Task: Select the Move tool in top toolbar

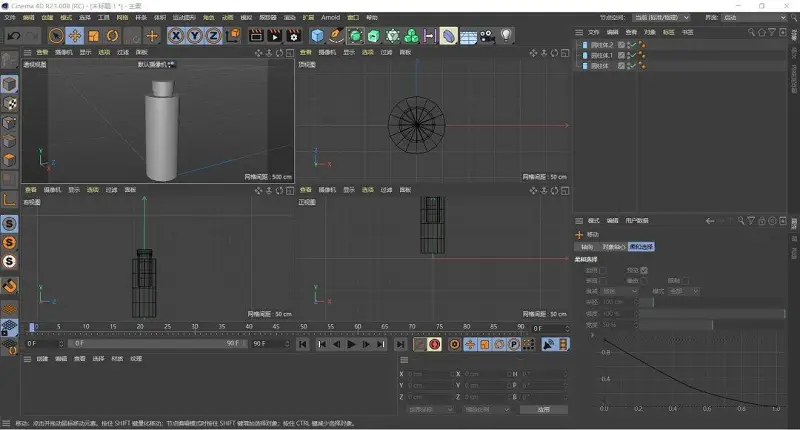Action: point(75,36)
